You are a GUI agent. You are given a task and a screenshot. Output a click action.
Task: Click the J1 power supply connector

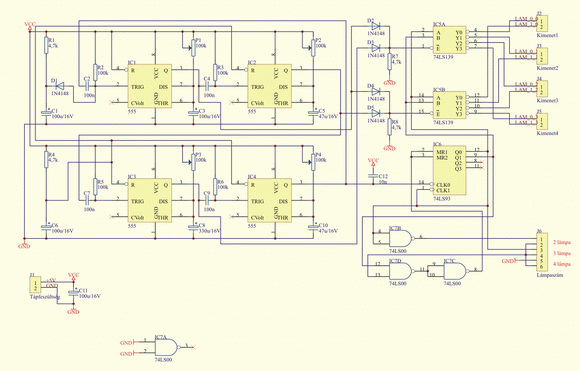click(x=35, y=285)
